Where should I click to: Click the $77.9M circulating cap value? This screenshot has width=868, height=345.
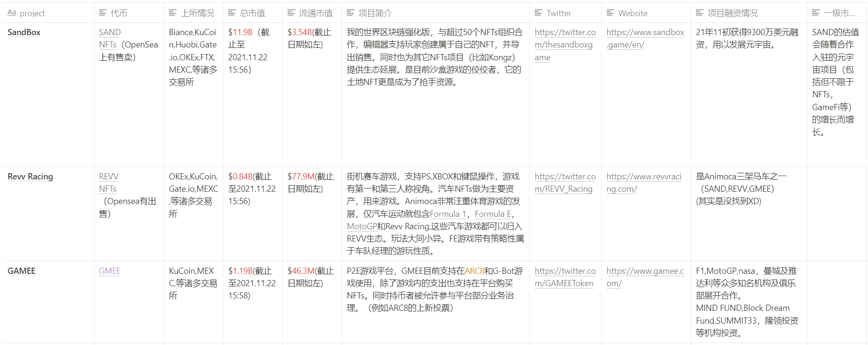click(301, 177)
